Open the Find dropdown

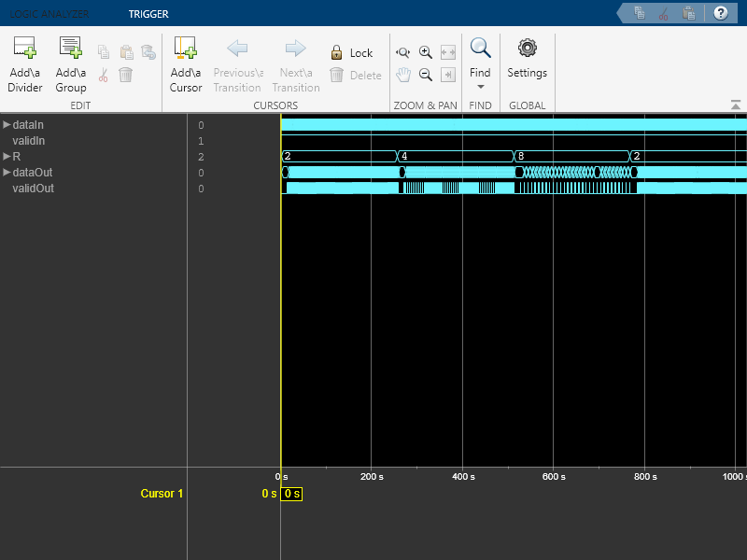coord(480,86)
